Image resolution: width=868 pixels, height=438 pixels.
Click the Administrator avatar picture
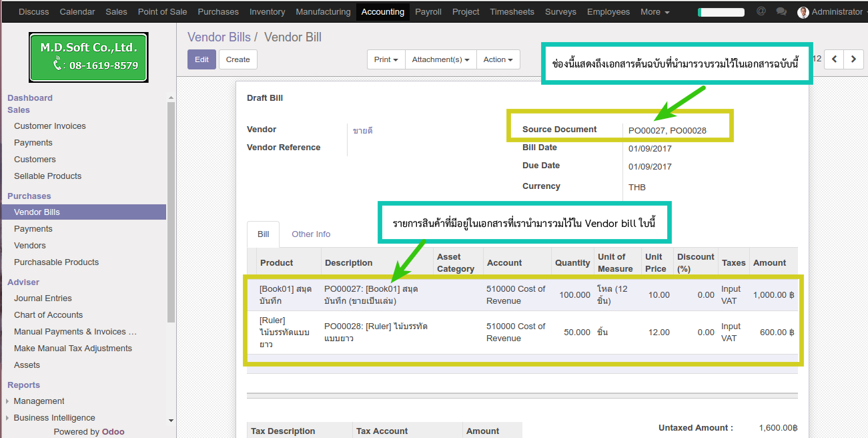pyautogui.click(x=803, y=12)
